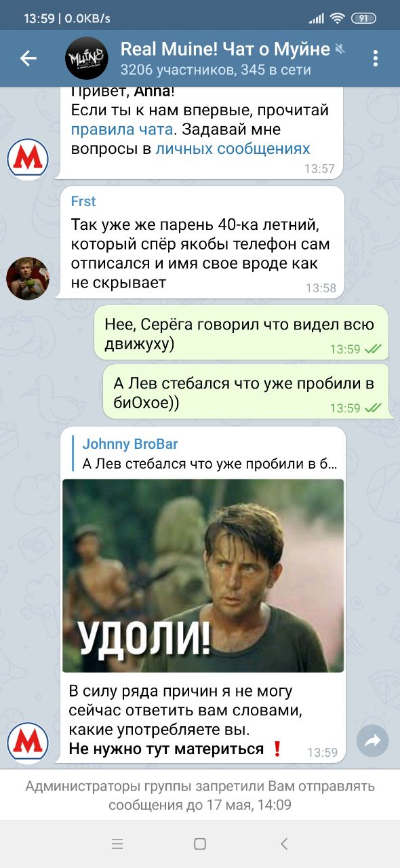Tap the Android back navigation button
This screenshot has width=400, height=868.
coord(284,844)
